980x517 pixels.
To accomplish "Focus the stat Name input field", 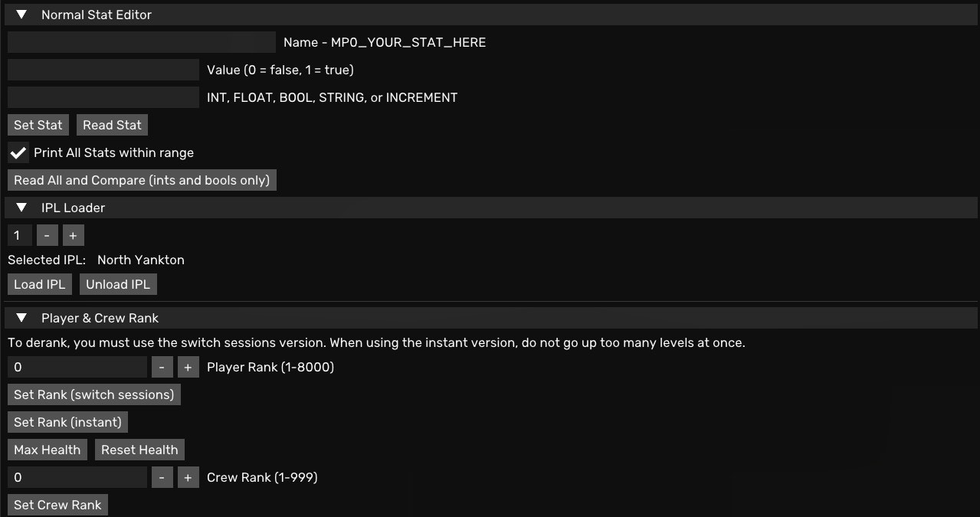I will click(x=141, y=42).
